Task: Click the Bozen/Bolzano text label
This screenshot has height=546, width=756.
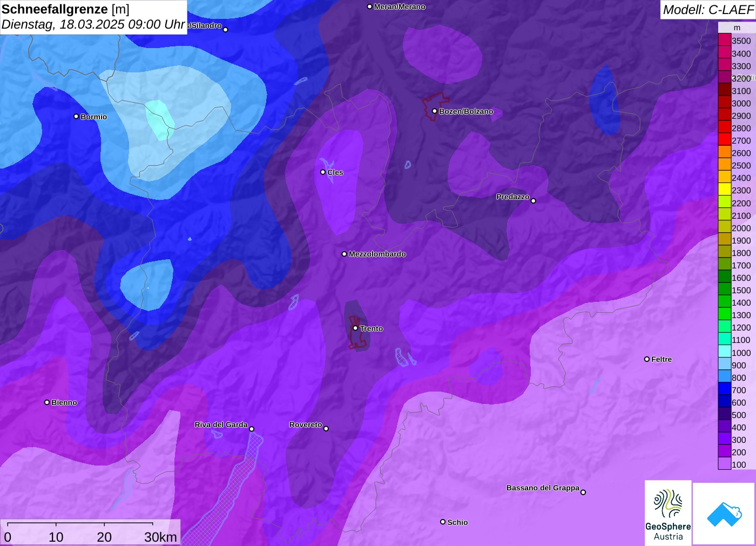Action: tap(466, 111)
